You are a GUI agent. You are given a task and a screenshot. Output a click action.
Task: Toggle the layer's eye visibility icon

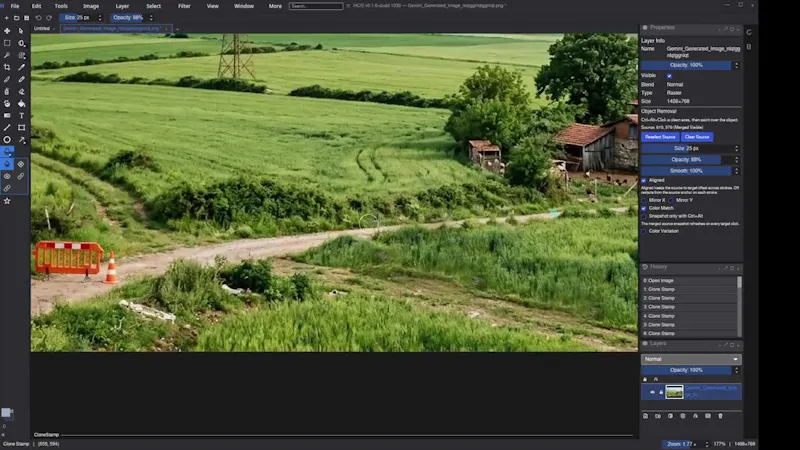[652, 392]
